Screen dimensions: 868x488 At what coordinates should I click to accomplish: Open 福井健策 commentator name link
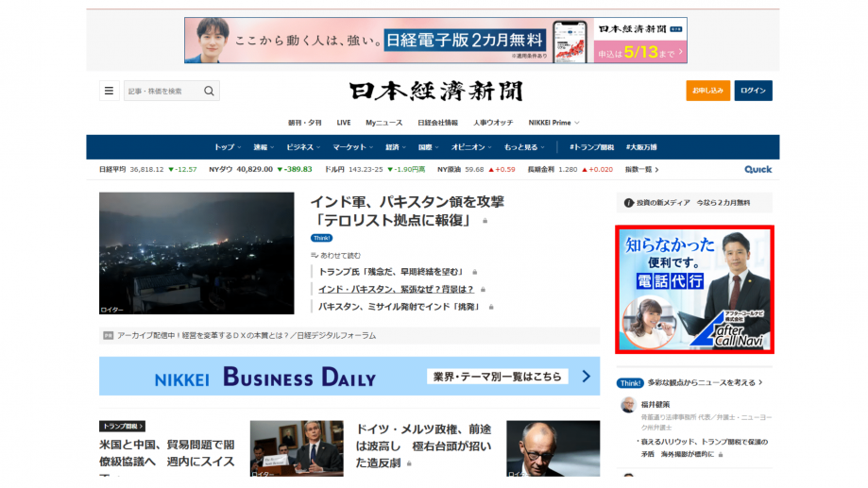(655, 404)
